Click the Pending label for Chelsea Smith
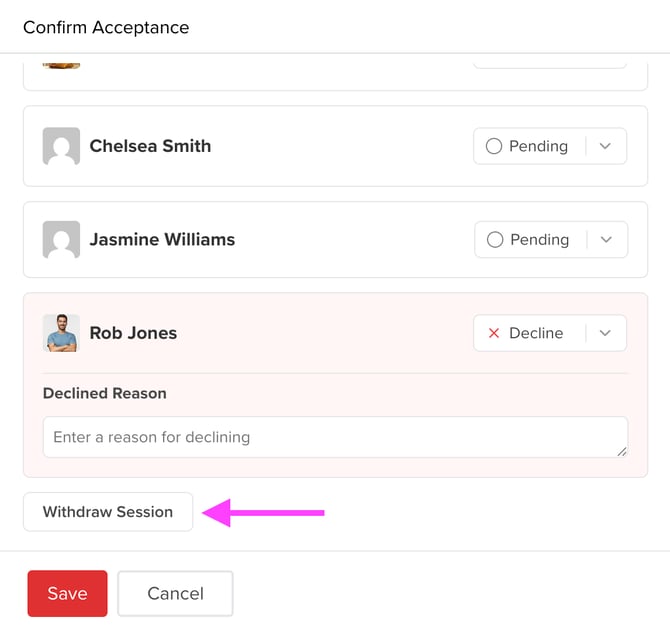Screen dimensions: 670x631 [x=538, y=146]
